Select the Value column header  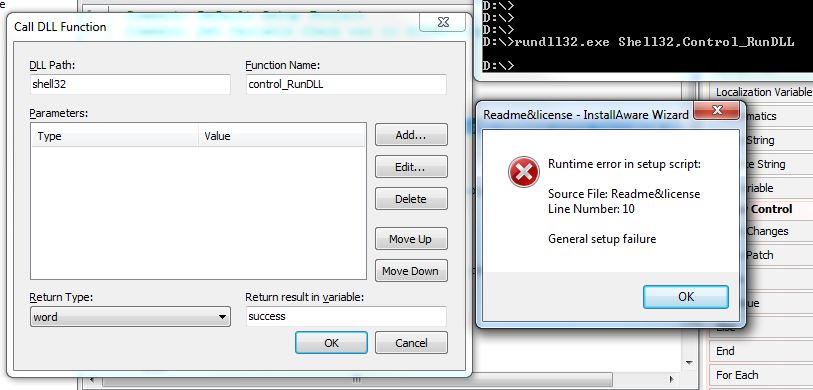pyautogui.click(x=282, y=136)
